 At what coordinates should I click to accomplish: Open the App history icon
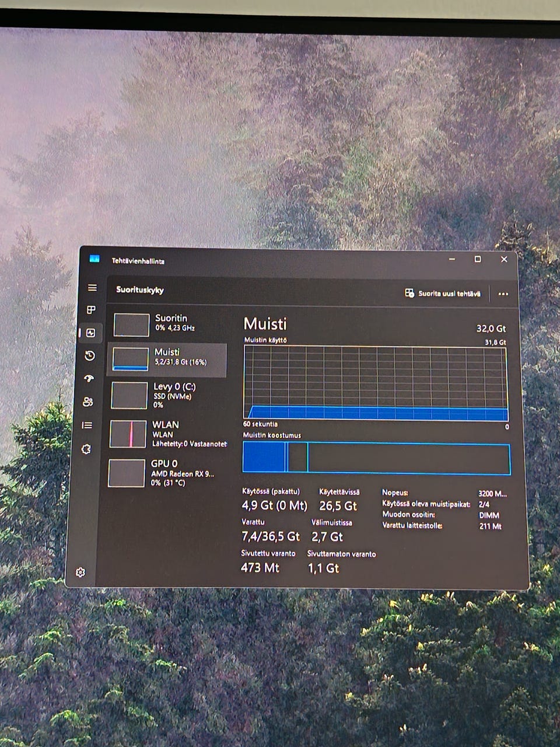tap(90, 356)
